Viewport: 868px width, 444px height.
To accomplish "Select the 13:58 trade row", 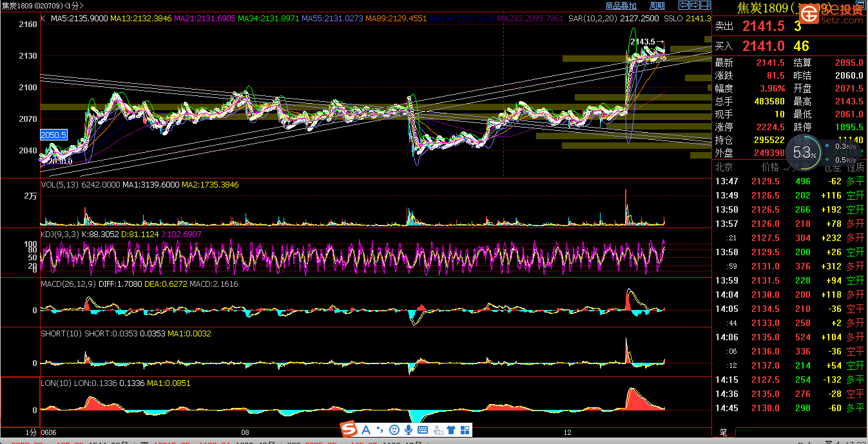I will (x=790, y=252).
